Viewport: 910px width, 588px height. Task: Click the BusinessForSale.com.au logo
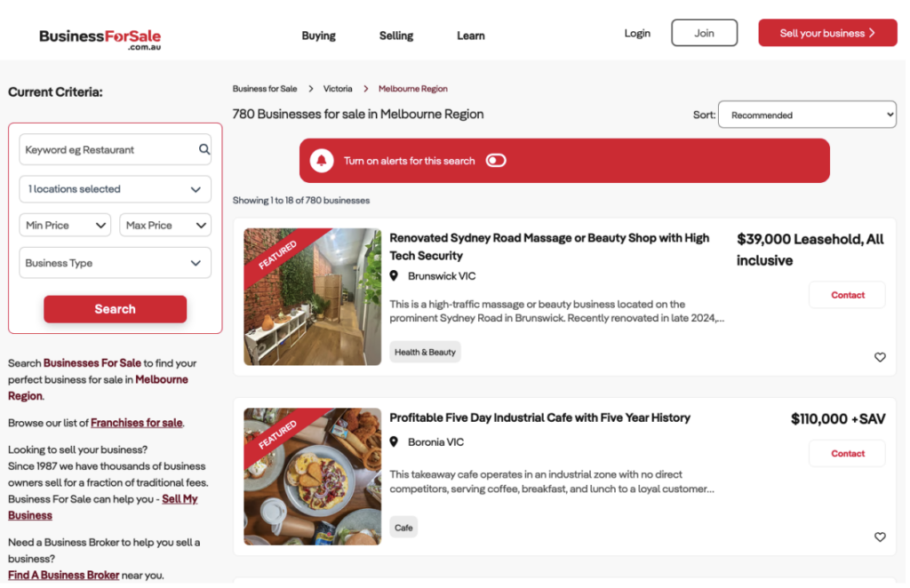click(100, 39)
